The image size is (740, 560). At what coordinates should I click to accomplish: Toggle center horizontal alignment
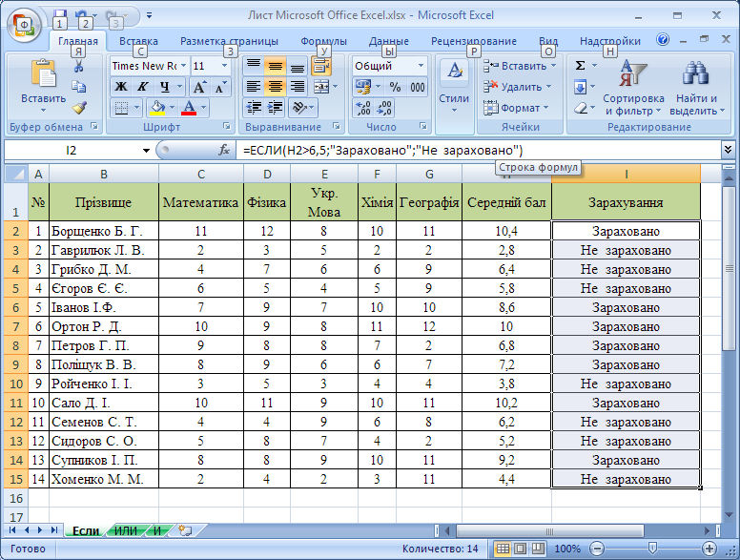coord(276,87)
